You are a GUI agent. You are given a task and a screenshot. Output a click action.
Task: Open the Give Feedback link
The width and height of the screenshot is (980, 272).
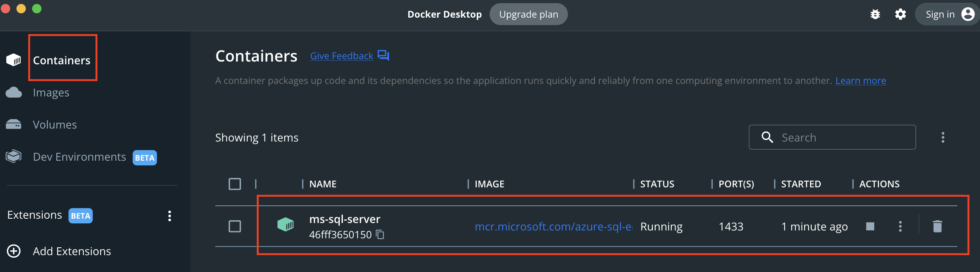342,56
